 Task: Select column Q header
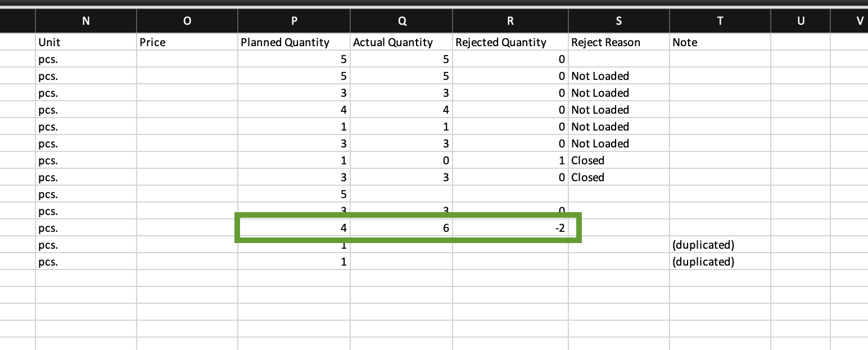[x=401, y=21]
